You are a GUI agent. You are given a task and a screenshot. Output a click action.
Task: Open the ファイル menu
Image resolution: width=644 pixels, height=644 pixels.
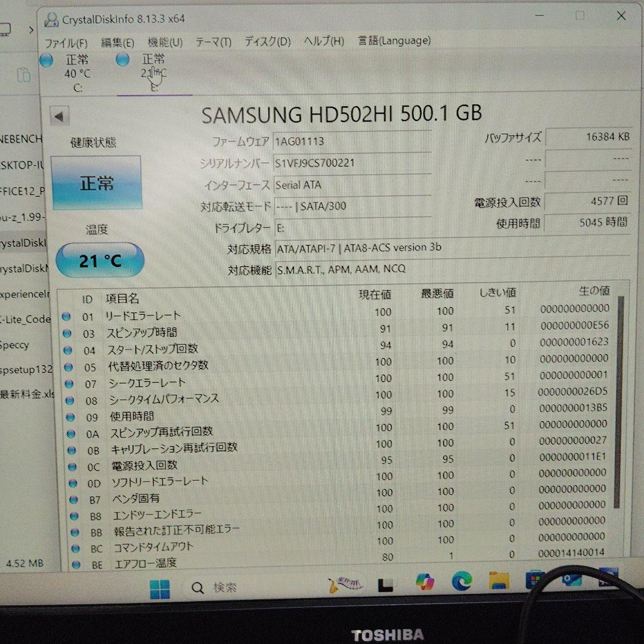[x=67, y=43]
